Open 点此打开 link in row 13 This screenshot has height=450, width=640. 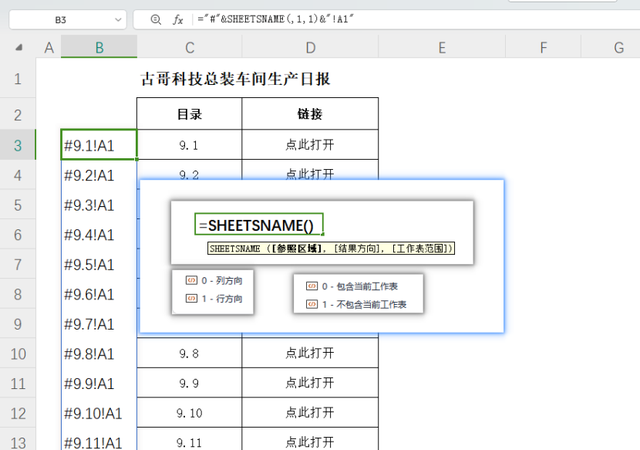[310, 442]
